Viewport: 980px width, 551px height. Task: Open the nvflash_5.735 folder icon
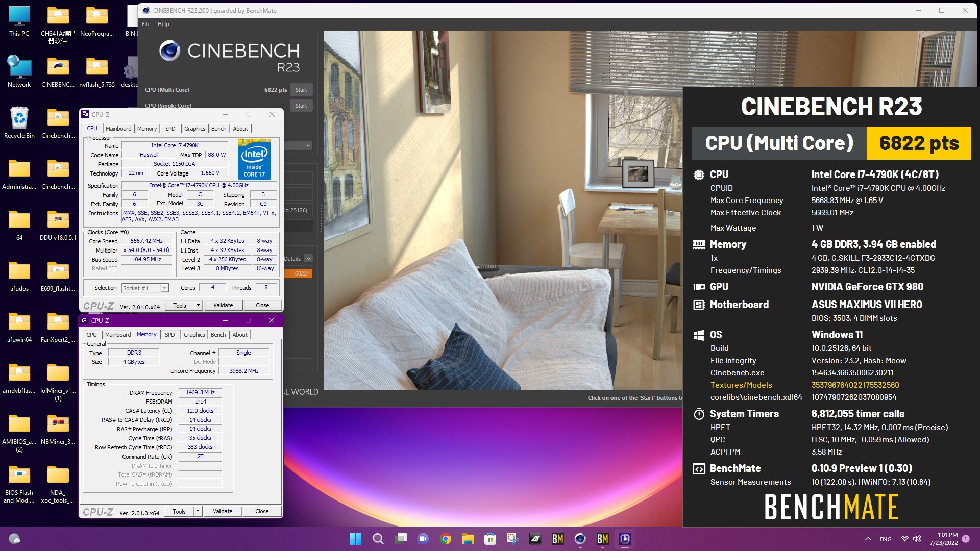[x=97, y=71]
